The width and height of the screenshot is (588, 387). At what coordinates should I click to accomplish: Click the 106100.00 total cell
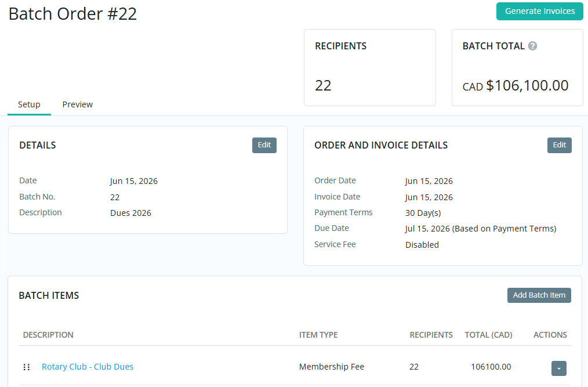[491, 367]
